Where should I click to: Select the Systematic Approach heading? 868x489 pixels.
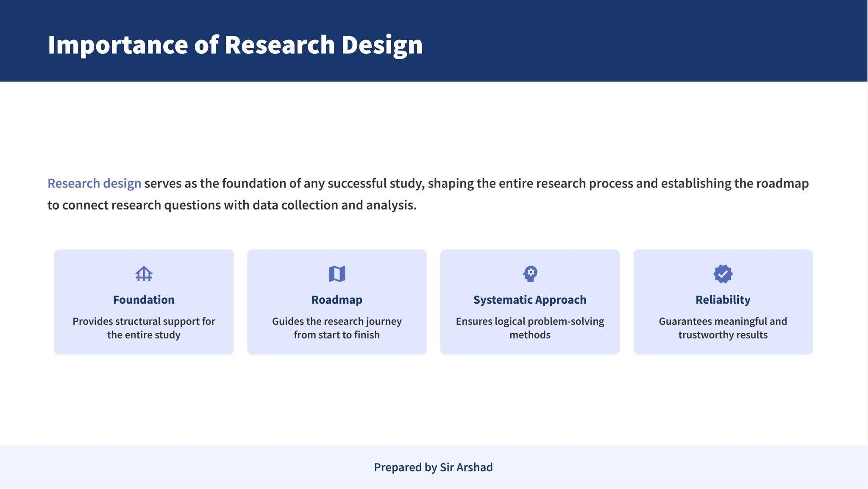[x=530, y=300]
